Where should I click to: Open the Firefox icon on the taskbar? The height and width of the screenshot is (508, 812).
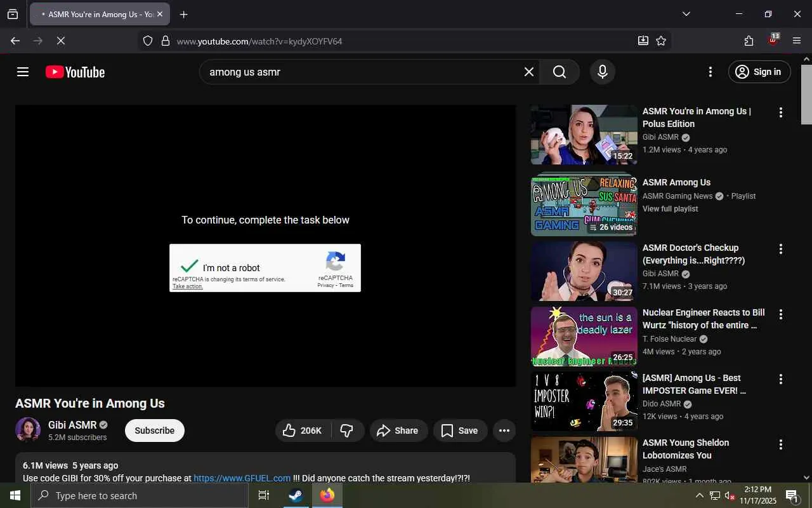[x=327, y=495]
